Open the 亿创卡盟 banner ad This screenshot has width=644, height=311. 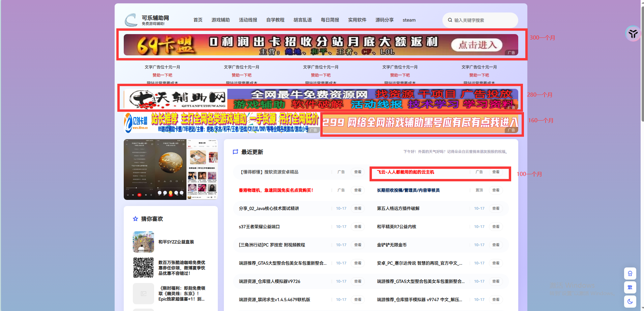point(222,123)
